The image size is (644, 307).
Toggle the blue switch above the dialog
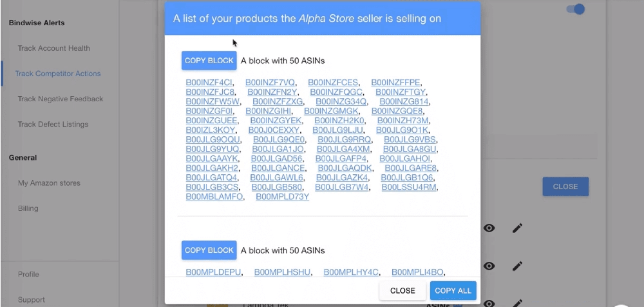click(x=575, y=9)
